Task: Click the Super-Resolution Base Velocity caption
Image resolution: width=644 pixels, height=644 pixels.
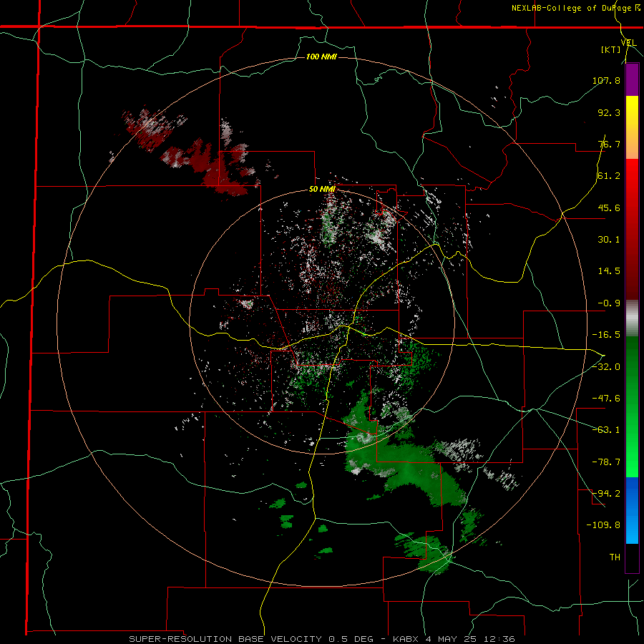Action: tap(322, 639)
